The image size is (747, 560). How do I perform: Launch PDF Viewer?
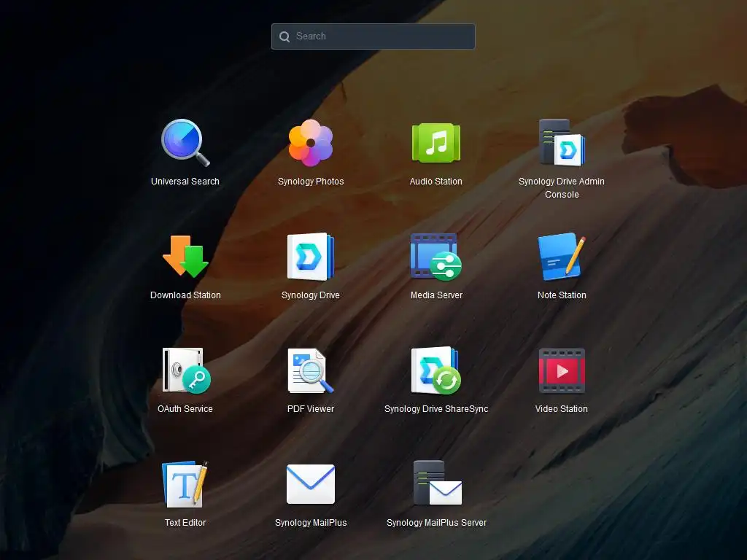point(311,370)
